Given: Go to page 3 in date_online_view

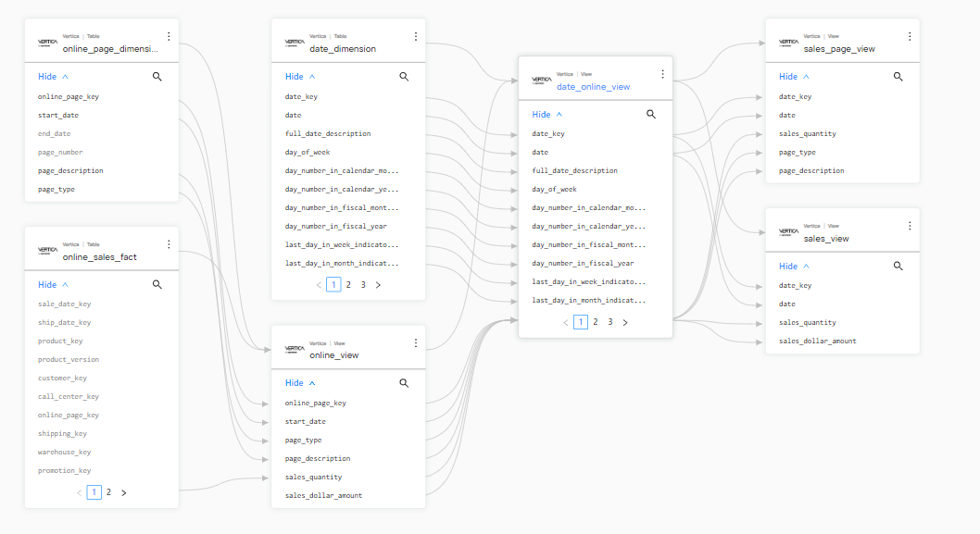Looking at the screenshot, I should click(x=610, y=322).
